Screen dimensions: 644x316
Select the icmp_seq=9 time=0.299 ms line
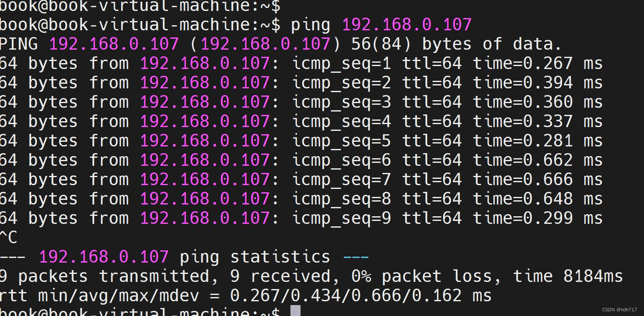point(301,218)
